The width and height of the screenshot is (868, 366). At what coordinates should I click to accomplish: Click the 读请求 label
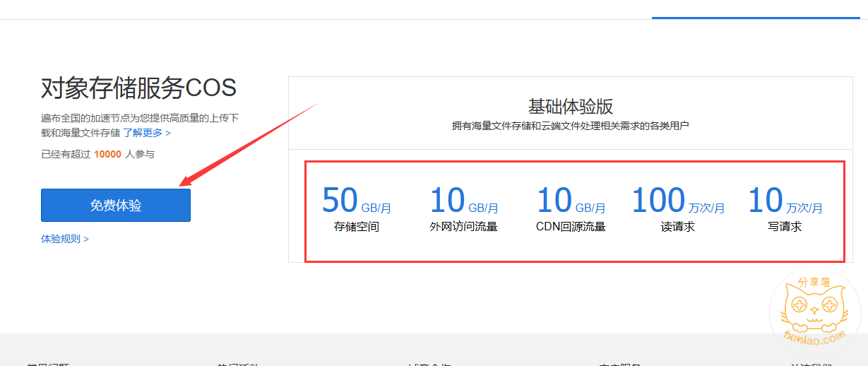tap(678, 227)
